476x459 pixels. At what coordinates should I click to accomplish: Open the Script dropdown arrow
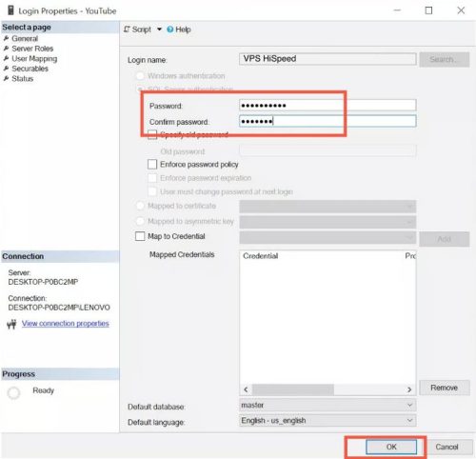(159, 30)
